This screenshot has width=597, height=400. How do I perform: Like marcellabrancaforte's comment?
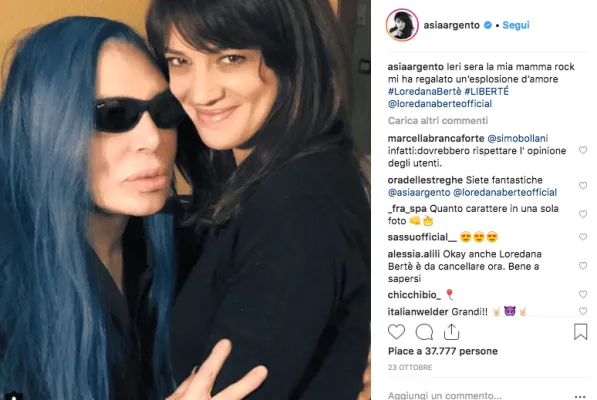point(583,150)
